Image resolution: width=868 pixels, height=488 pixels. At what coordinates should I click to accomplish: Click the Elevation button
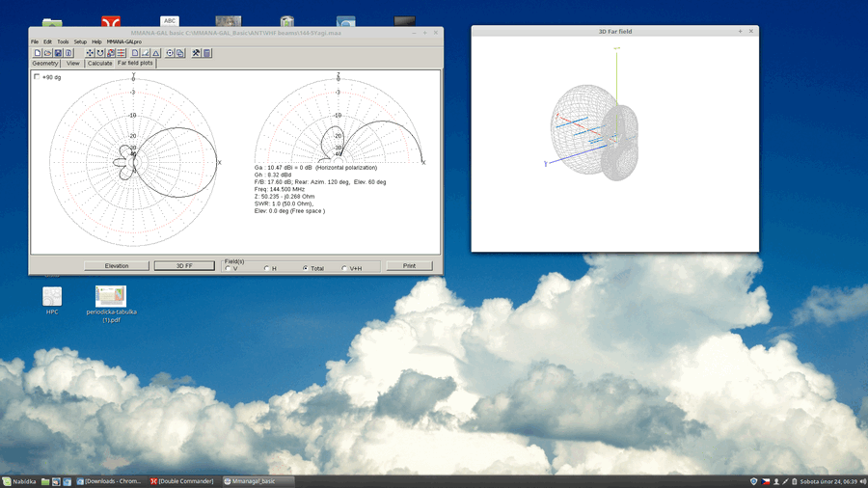point(117,265)
